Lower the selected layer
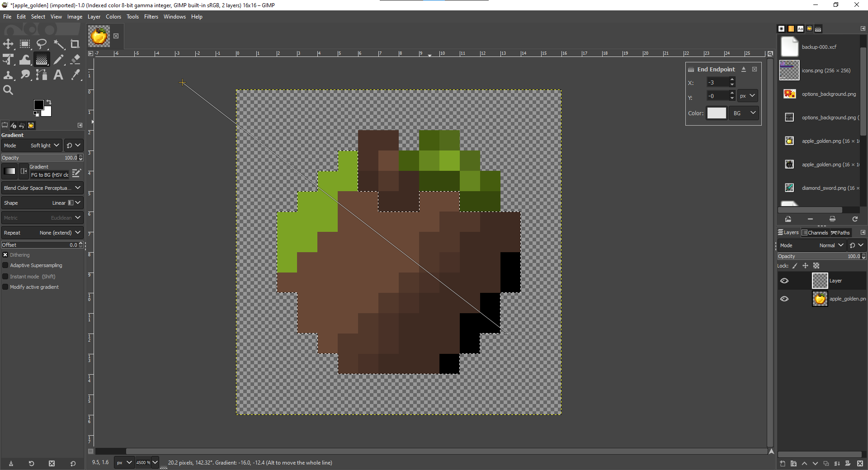 (x=815, y=463)
